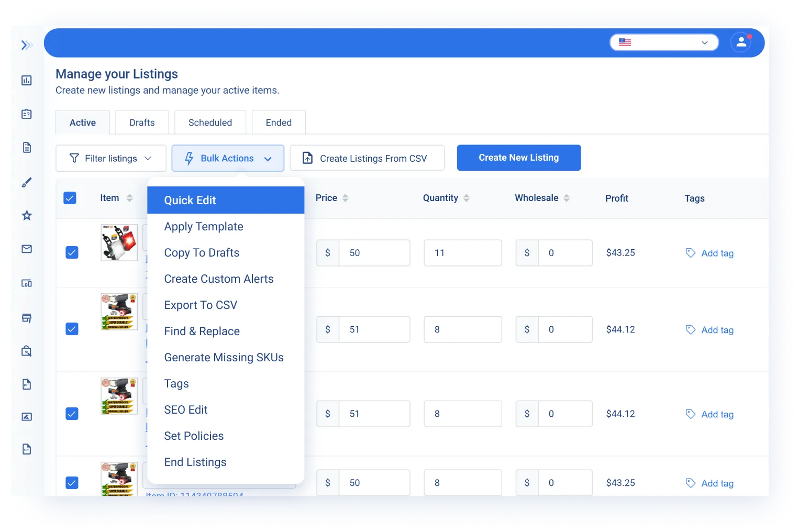The width and height of the screenshot is (798, 532).
Task: Switch to the Active tab
Action: click(x=83, y=123)
